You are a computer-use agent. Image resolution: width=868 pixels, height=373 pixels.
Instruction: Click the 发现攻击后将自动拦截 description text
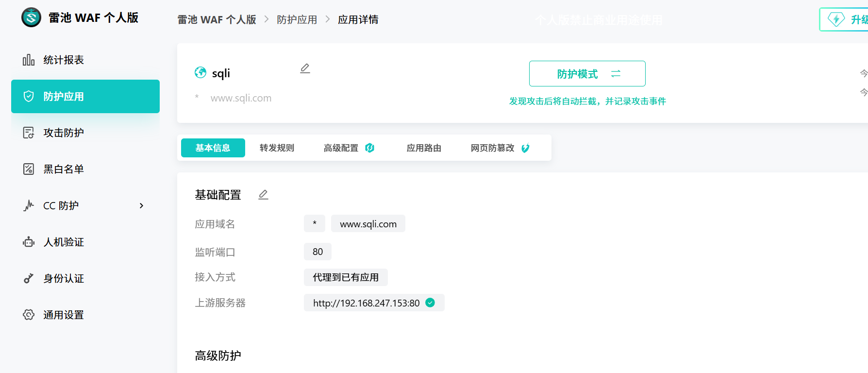587,101
